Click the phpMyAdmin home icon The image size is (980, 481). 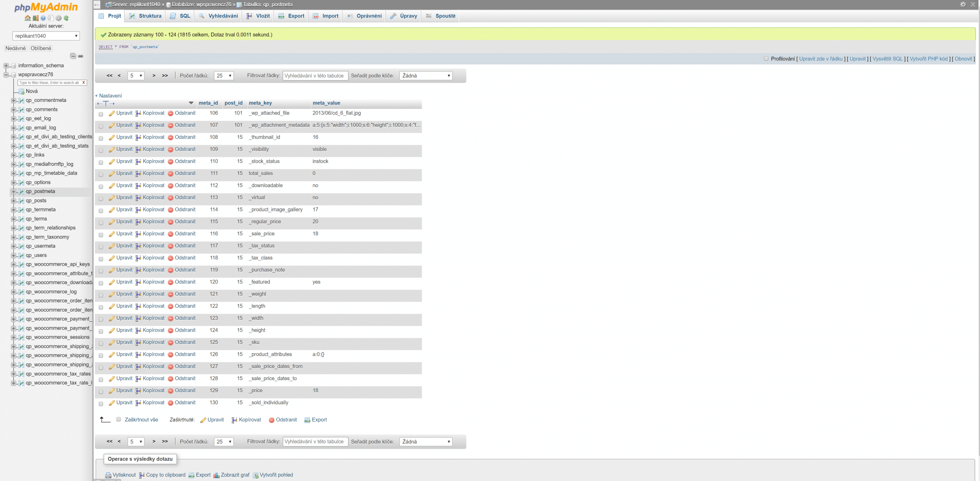pyautogui.click(x=28, y=18)
